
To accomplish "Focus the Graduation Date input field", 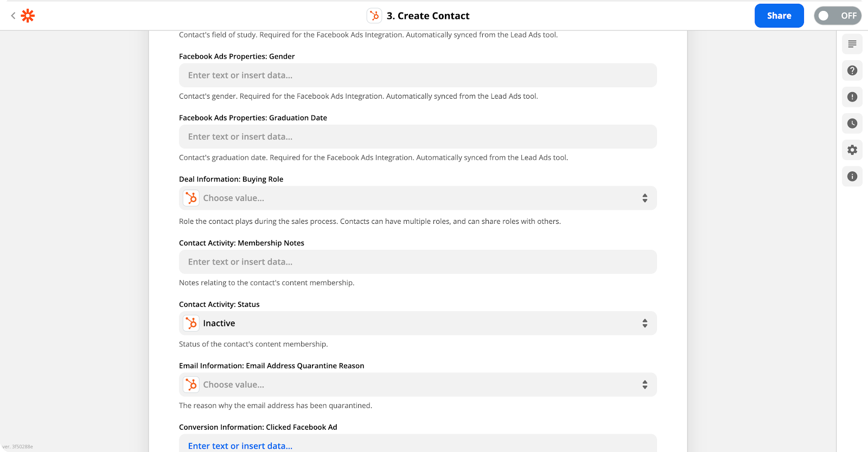I will tap(418, 137).
